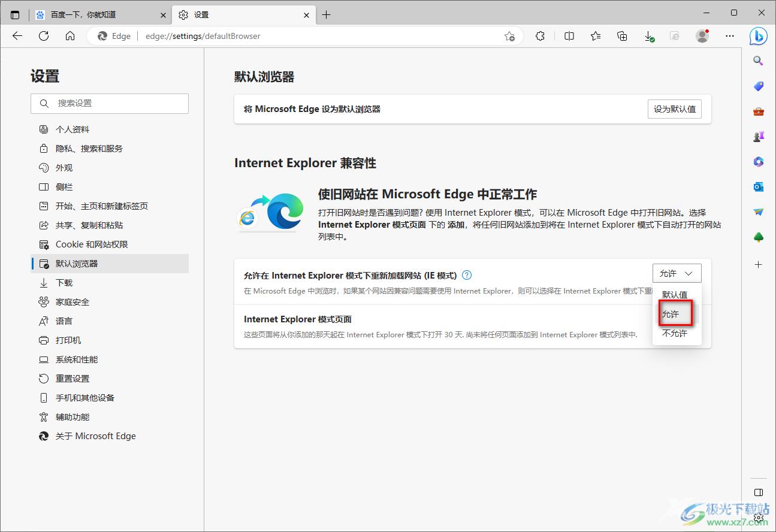This screenshot has width=776, height=532.
Task: Open 外观 settings section
Action: click(110, 168)
